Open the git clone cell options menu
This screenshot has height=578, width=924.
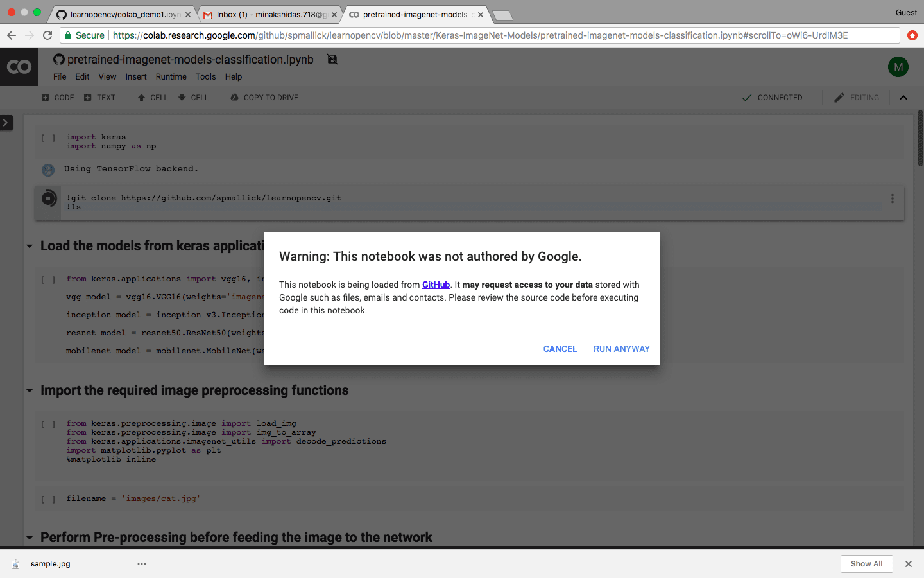click(x=892, y=198)
